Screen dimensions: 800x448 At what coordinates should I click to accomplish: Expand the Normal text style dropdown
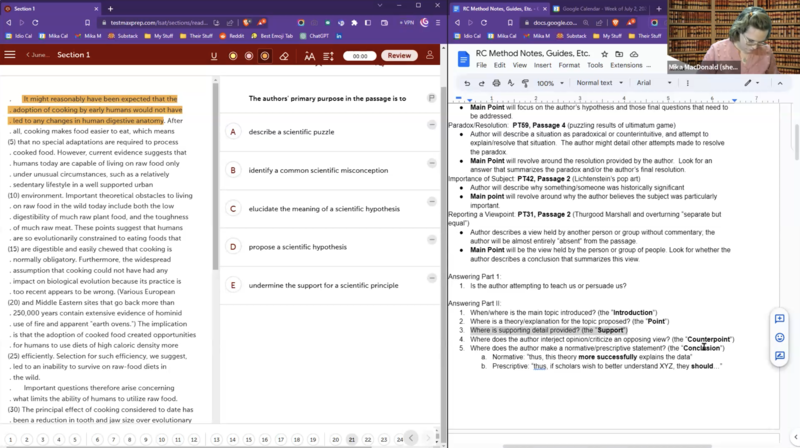coord(600,83)
